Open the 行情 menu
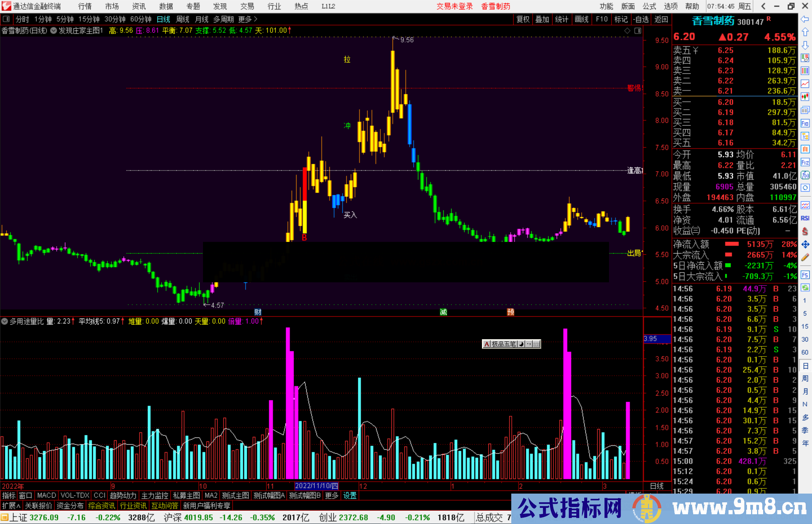 click(x=85, y=6)
